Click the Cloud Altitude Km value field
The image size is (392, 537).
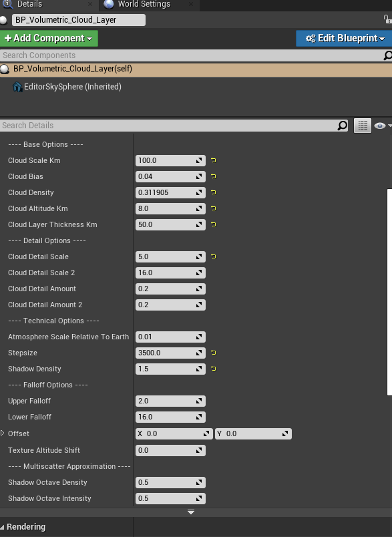pos(170,208)
